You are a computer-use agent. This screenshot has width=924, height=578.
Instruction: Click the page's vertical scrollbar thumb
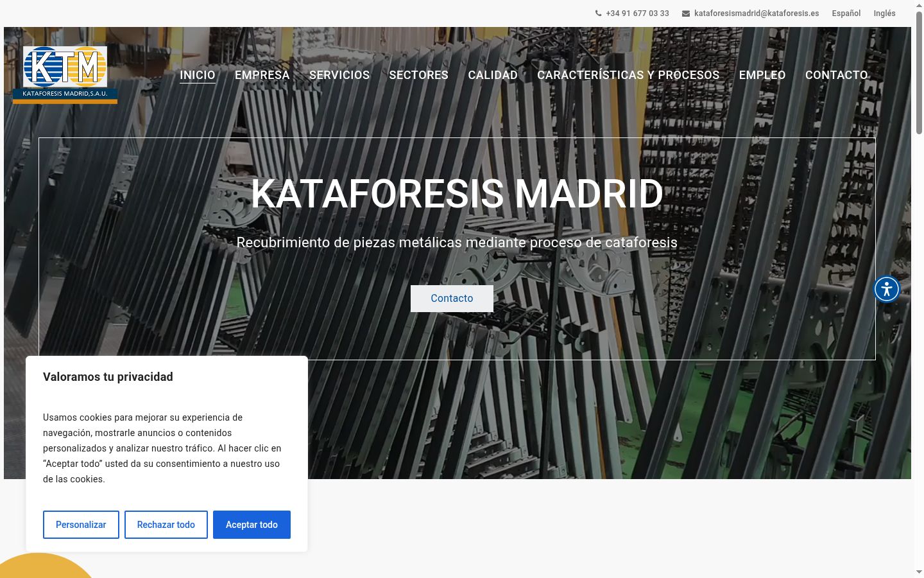tap(919, 72)
